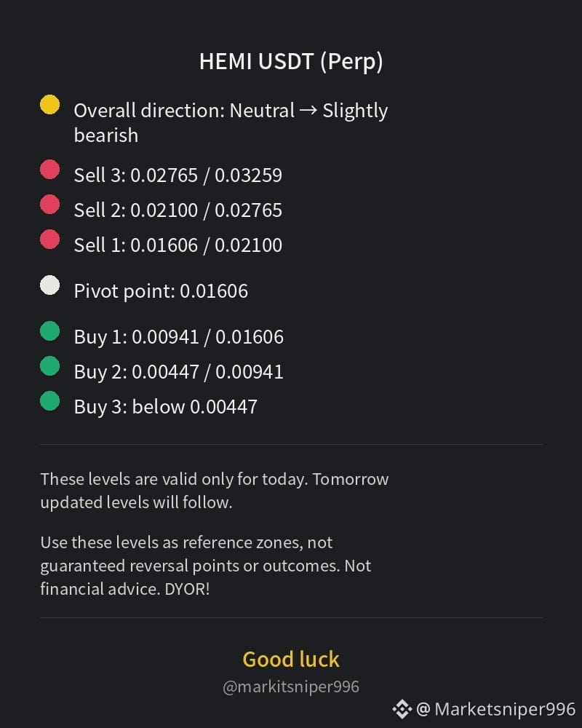This screenshot has width=582, height=728.
Task: Select the Buy 1: 0.00941 / 0.01606 line
Action: pos(179,337)
